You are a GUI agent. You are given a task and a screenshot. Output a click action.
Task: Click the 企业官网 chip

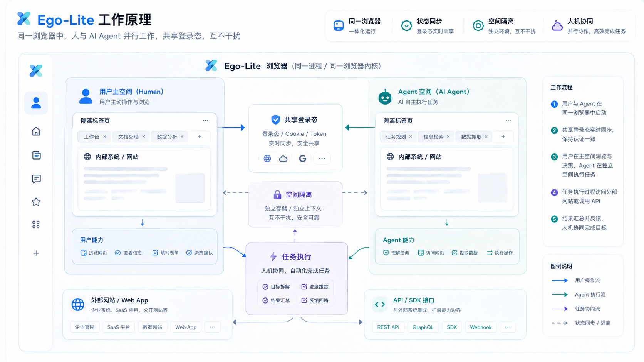(x=85, y=327)
